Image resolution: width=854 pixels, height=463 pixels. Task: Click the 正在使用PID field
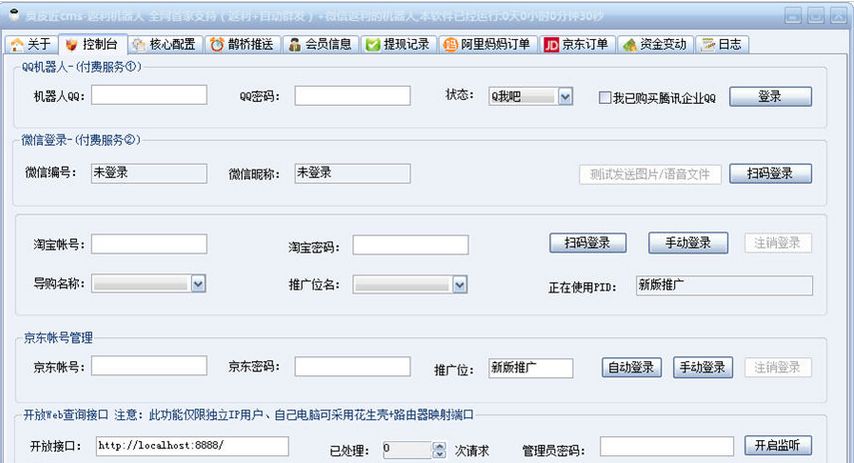pos(724,285)
